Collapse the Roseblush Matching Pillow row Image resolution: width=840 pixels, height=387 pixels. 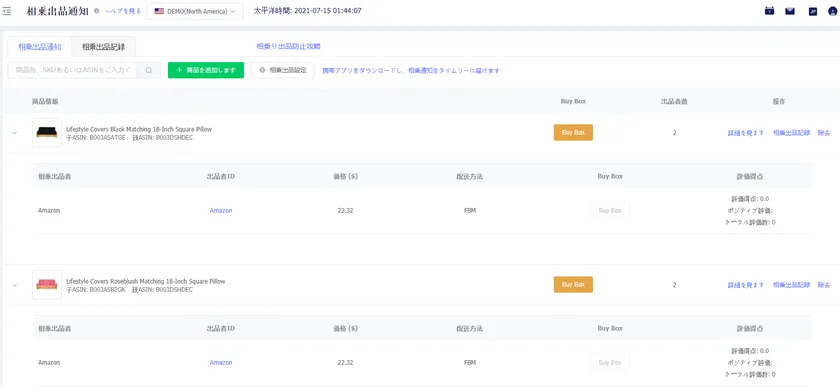[14, 285]
